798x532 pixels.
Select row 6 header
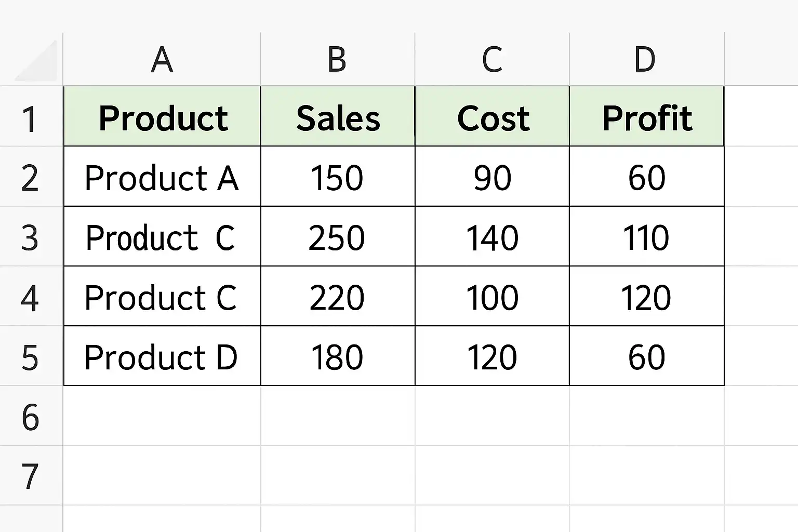point(31,416)
